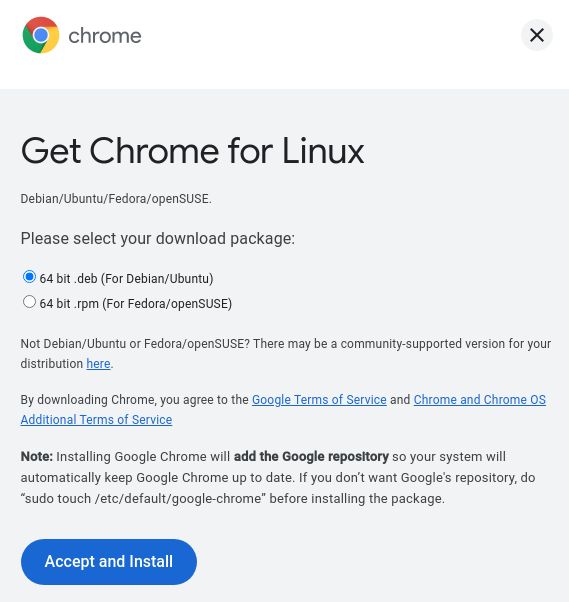
Task: Click 'Please select your download package' text
Action: pos(158,239)
